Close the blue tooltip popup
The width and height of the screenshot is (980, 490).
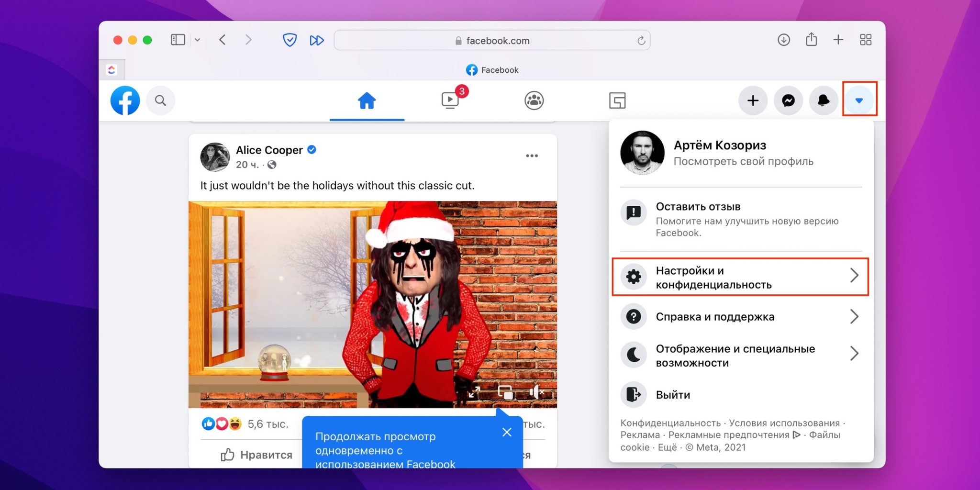pyautogui.click(x=507, y=433)
